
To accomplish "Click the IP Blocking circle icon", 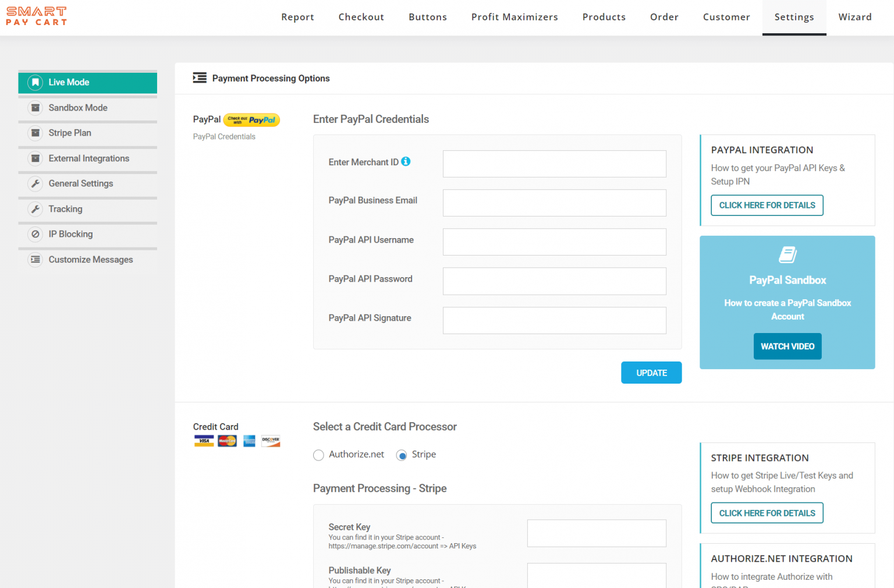I will 35,234.
